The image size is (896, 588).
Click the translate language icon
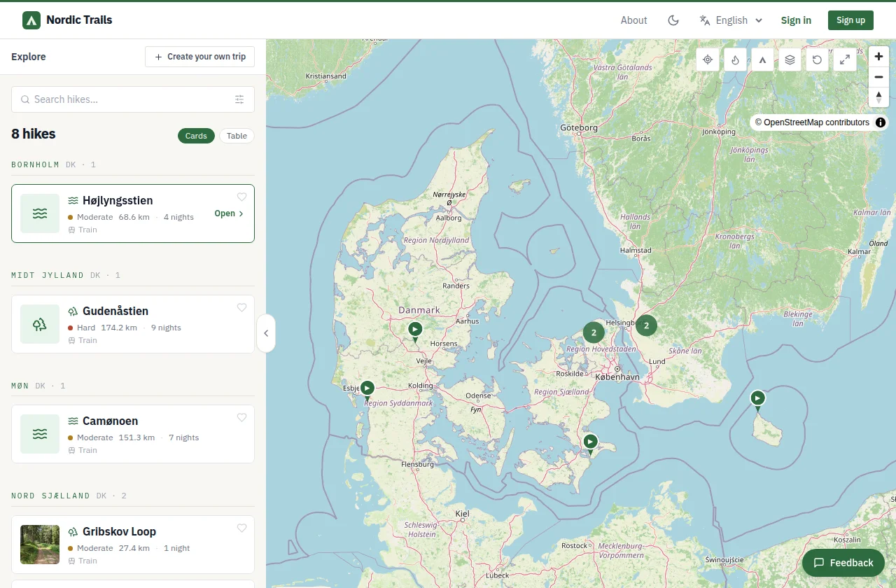pos(705,20)
